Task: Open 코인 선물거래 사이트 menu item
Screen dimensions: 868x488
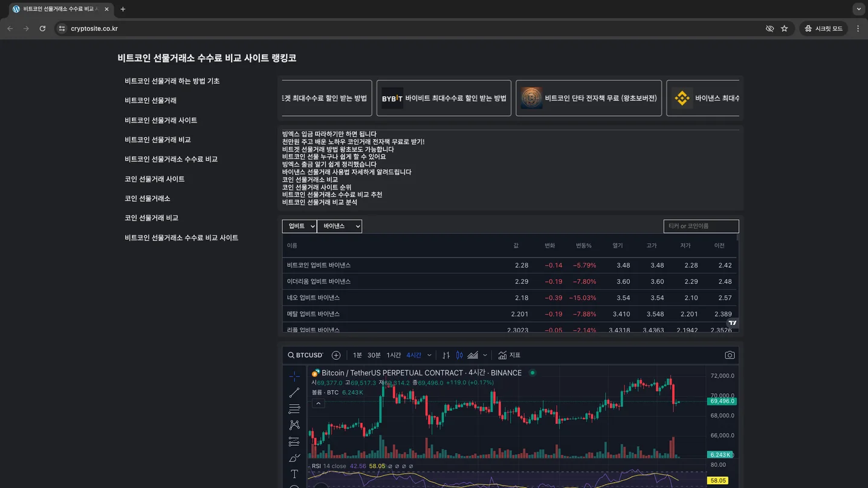Action: tap(155, 179)
